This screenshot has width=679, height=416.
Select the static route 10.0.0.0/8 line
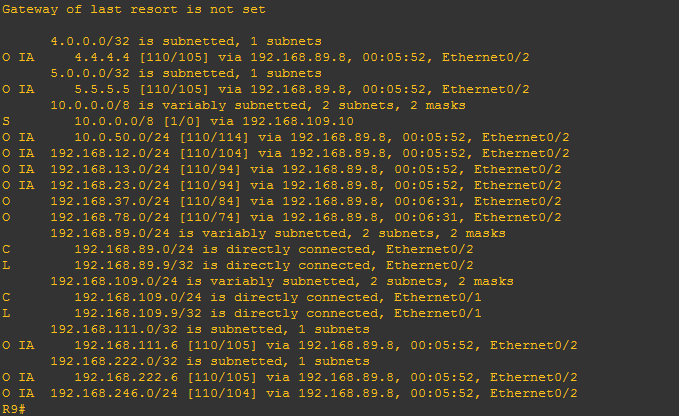coord(178,121)
